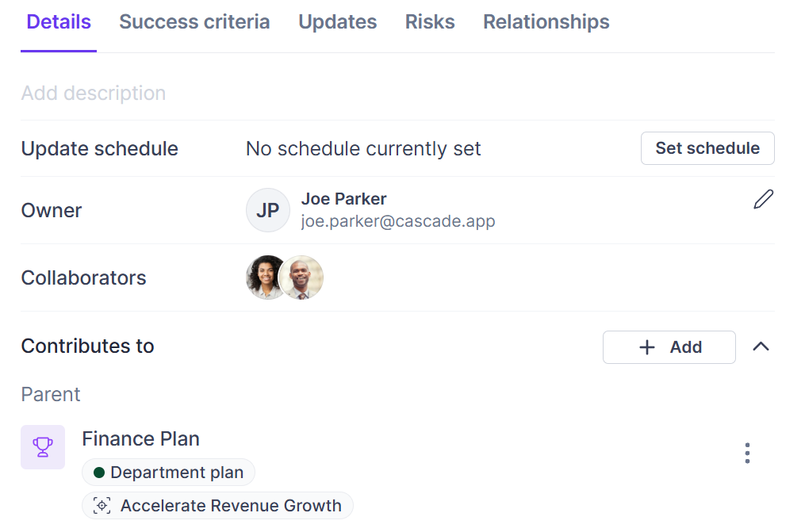This screenshot has width=805, height=532.
Task: Open the three-dot menu for Finance Plan
Action: pos(747,453)
